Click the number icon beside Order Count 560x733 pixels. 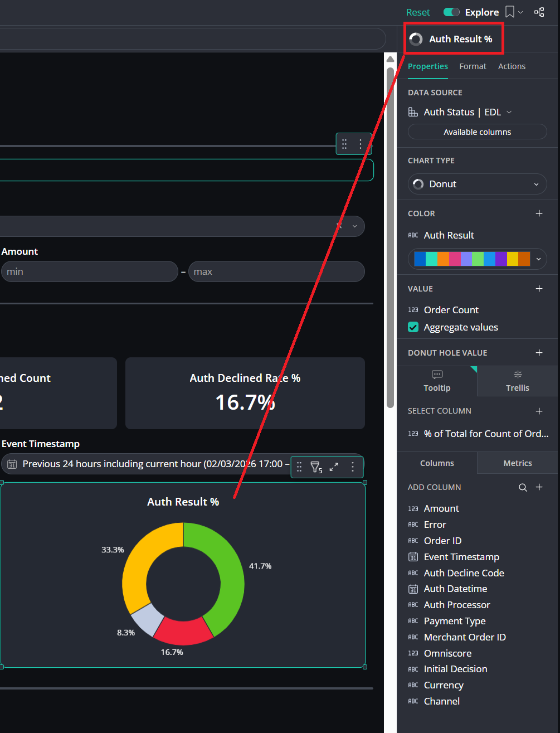(413, 310)
